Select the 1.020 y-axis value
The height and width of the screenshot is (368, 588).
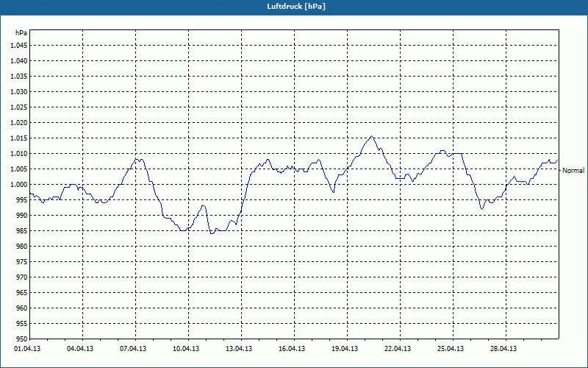point(19,123)
